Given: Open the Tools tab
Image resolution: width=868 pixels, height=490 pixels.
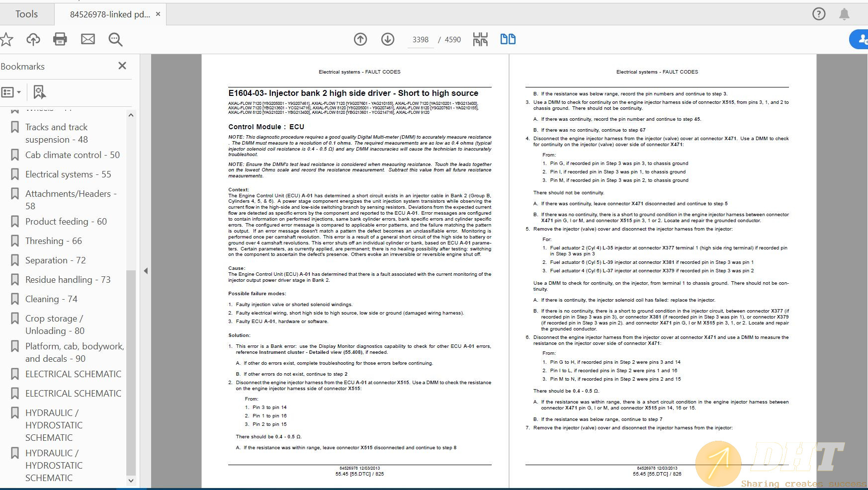Looking at the screenshot, I should (x=26, y=14).
